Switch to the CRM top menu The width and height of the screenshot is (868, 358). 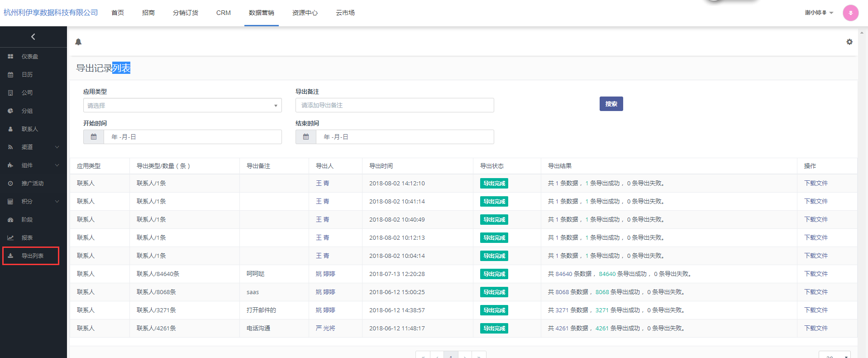(x=224, y=13)
